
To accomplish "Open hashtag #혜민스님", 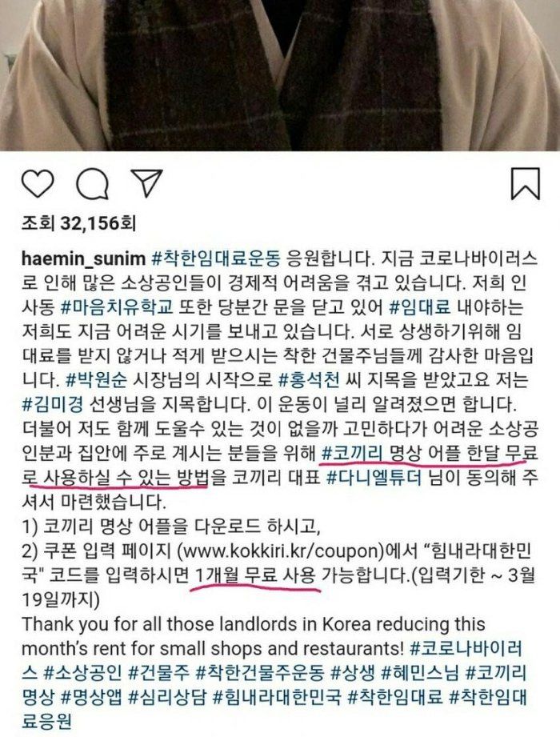I will coord(420,674).
